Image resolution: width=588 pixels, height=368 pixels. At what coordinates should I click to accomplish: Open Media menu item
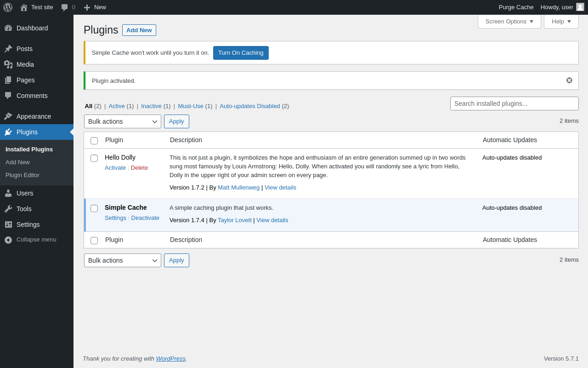coord(37,64)
